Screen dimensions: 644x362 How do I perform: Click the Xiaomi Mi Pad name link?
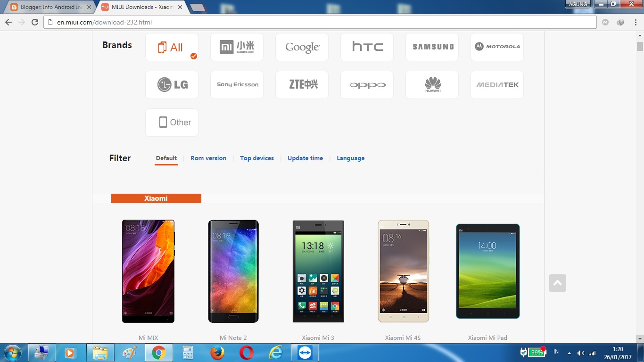tap(488, 338)
